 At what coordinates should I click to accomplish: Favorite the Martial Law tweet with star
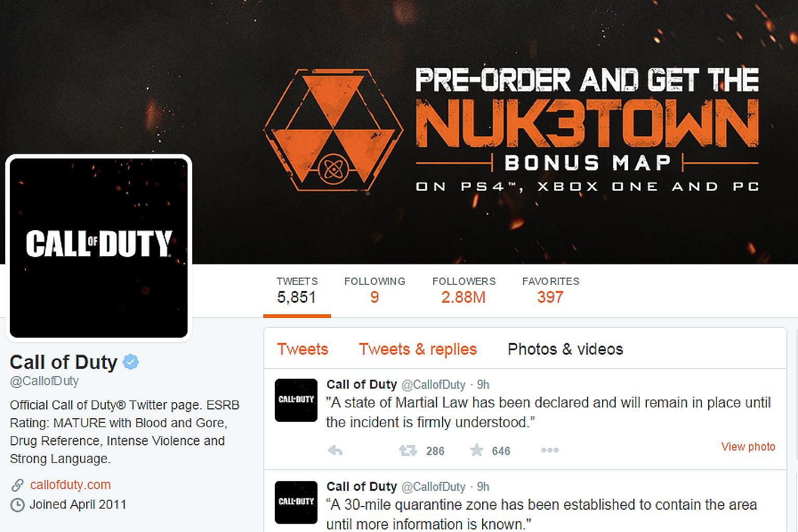476,450
